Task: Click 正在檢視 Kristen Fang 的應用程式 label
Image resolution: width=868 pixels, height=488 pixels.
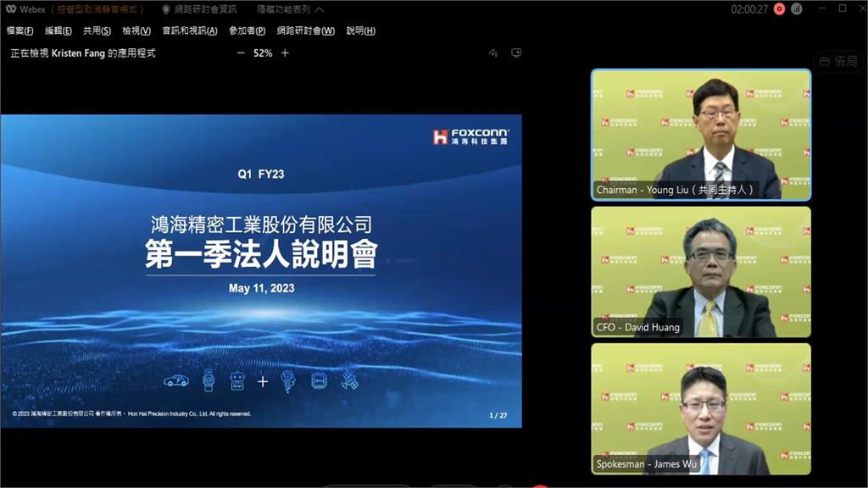Action: click(x=83, y=53)
